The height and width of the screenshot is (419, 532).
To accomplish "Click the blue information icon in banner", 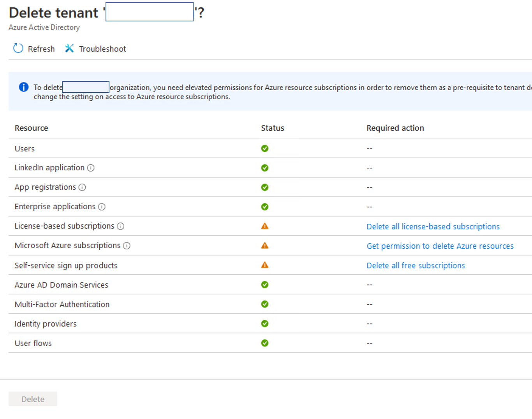I will (24, 87).
